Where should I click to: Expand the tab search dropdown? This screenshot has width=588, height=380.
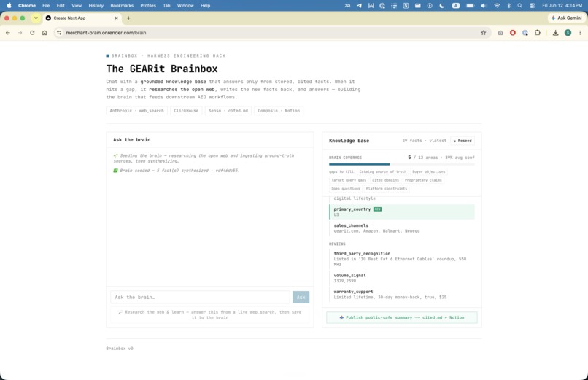pyautogui.click(x=36, y=18)
